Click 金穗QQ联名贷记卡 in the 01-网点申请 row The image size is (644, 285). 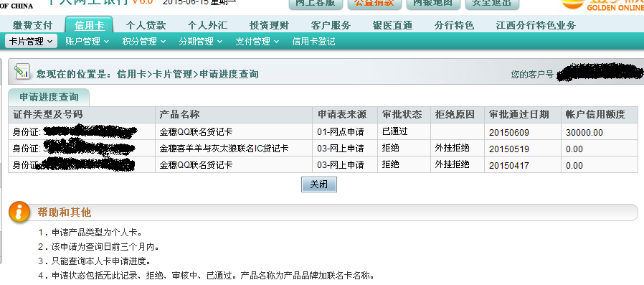tap(196, 132)
